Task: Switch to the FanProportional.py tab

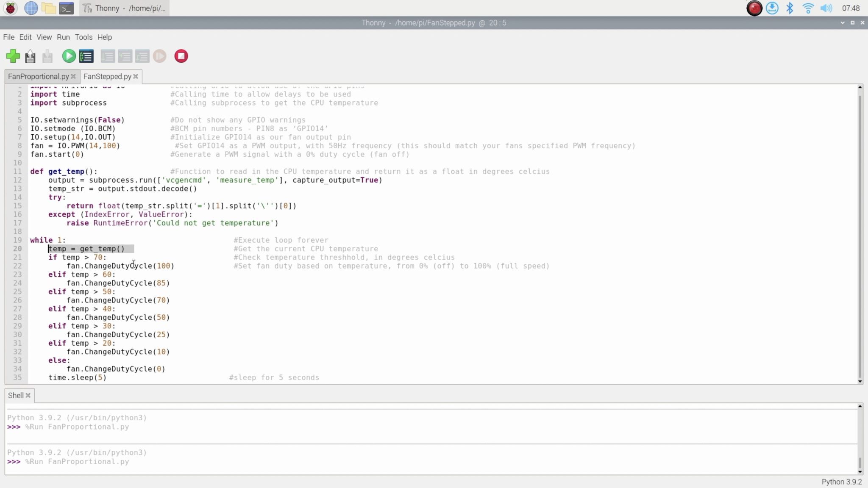Action: (38, 76)
